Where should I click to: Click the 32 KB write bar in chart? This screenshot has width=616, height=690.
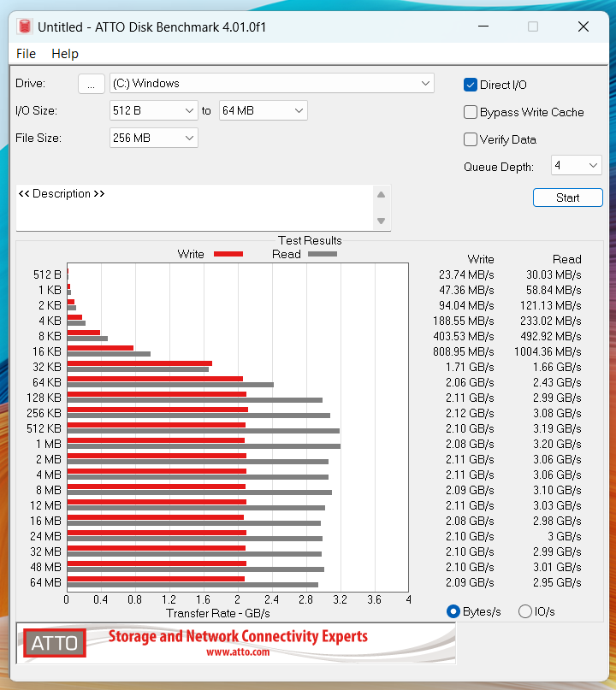[x=139, y=363]
